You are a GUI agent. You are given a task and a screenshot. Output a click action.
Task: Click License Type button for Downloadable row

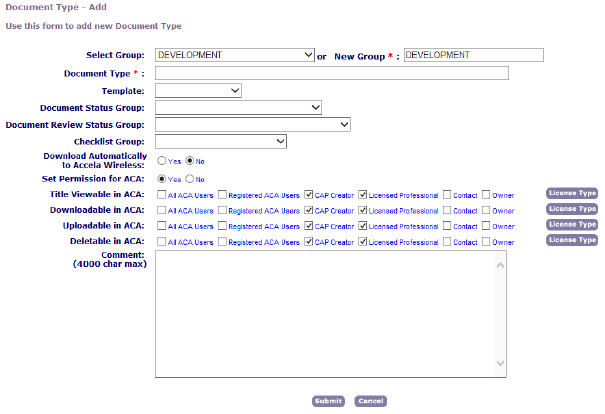click(x=572, y=209)
